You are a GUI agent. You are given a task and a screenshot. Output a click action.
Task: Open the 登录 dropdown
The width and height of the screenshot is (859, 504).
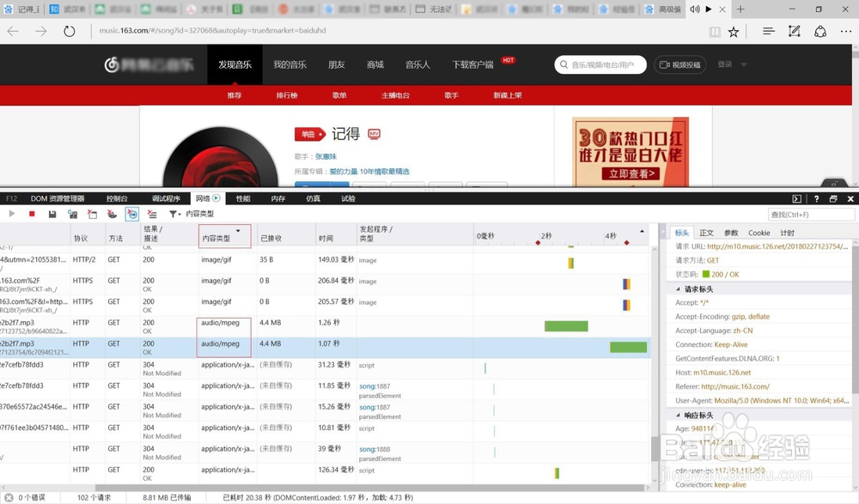[732, 64]
